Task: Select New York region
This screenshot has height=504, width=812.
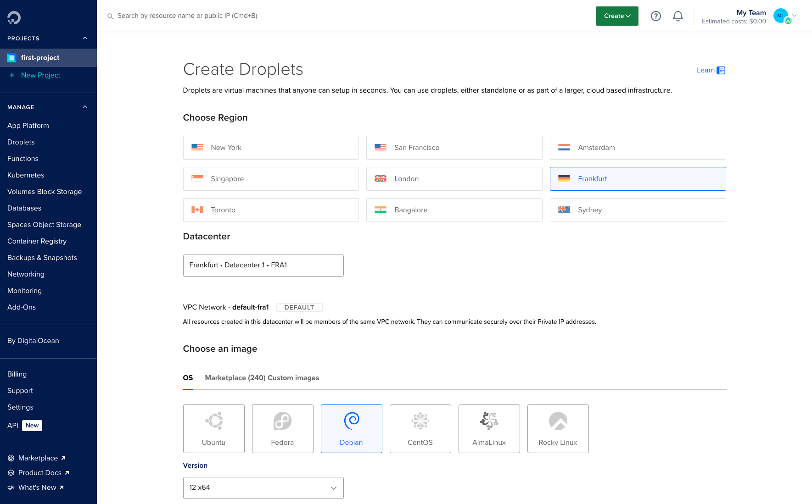Action: (271, 148)
